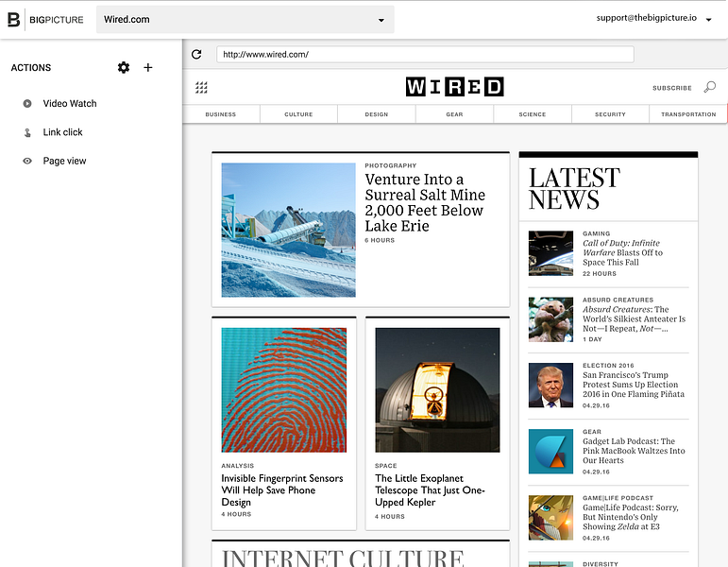Open the Security section tab
Image resolution: width=728 pixels, height=567 pixels.
tap(610, 114)
